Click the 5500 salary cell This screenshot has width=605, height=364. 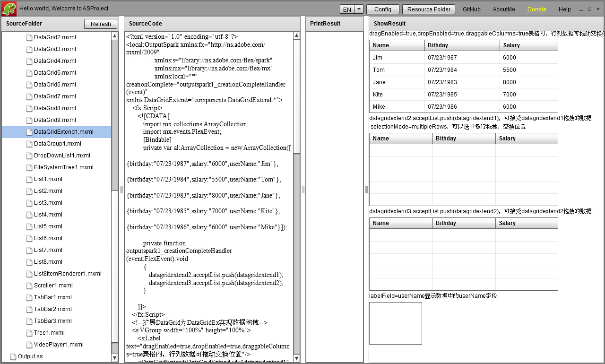pyautogui.click(x=529, y=70)
